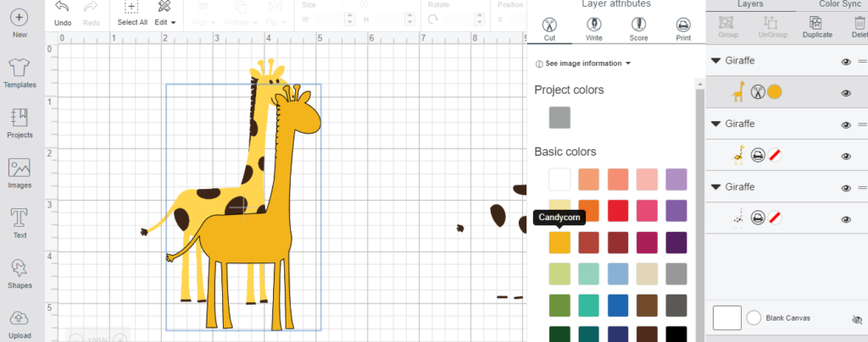
Task: Duplicate the selected layer
Action: point(817,26)
